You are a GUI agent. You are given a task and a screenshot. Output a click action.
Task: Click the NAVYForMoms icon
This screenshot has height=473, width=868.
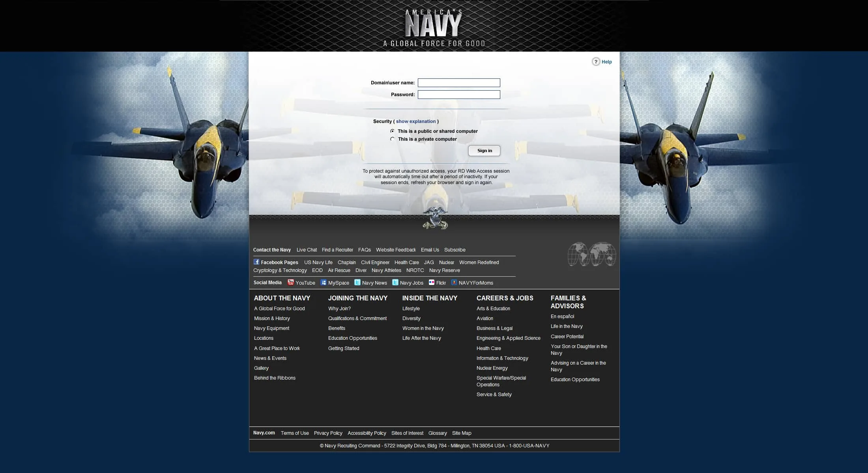[454, 282]
